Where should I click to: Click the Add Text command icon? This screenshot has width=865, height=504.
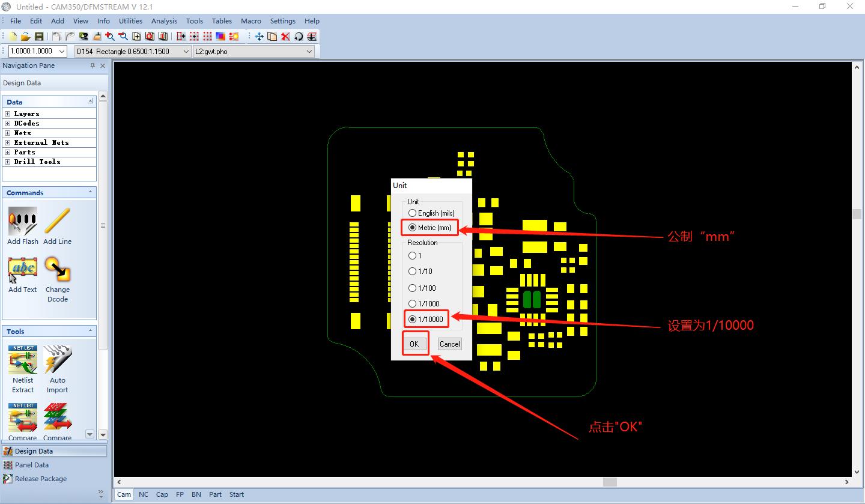click(23, 270)
